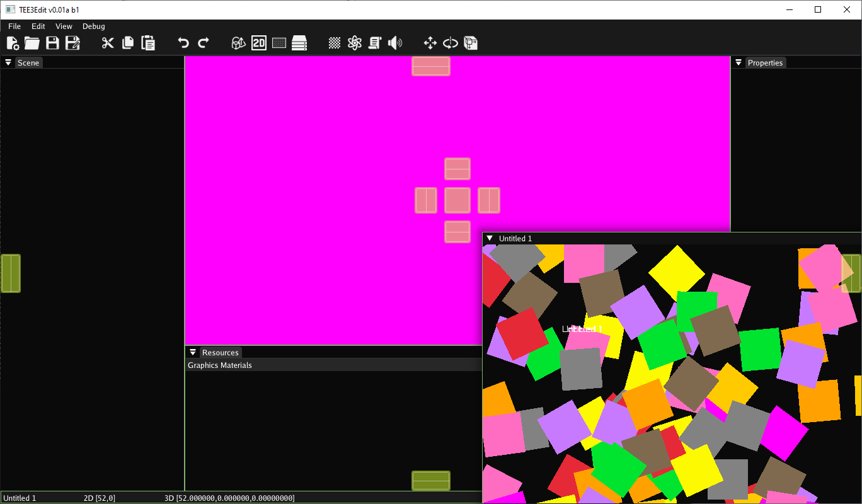The image size is (862, 504).
Task: Click the Redo icon
Action: coord(203,43)
